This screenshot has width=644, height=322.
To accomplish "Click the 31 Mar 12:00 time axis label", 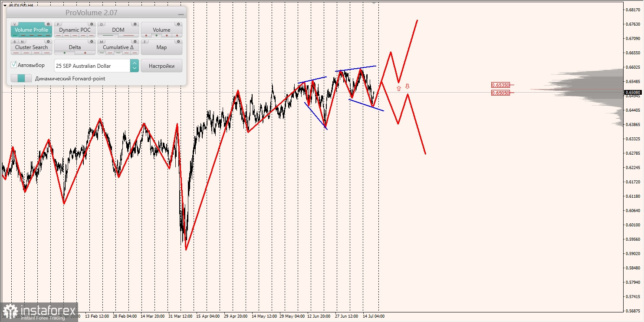I will (x=181, y=316).
